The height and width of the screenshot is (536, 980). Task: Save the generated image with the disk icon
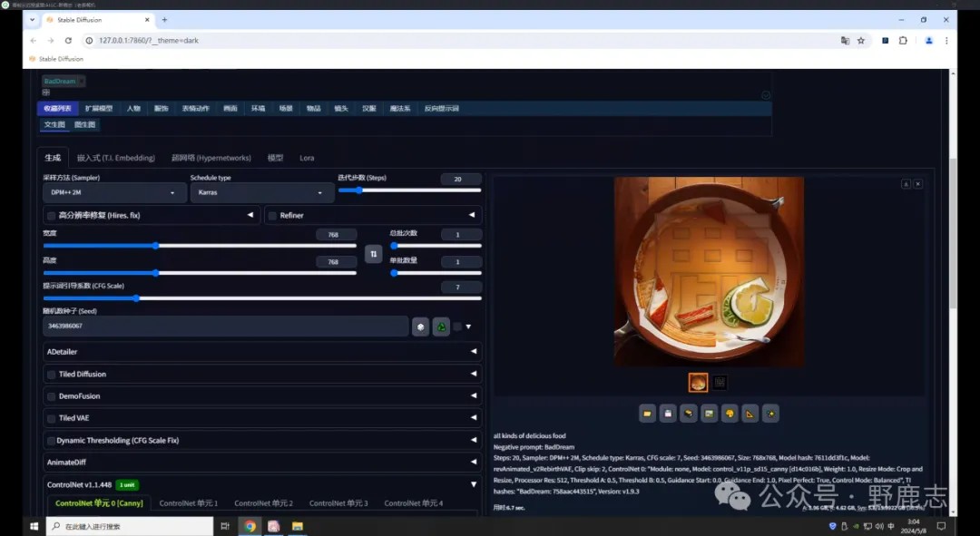[668, 414]
